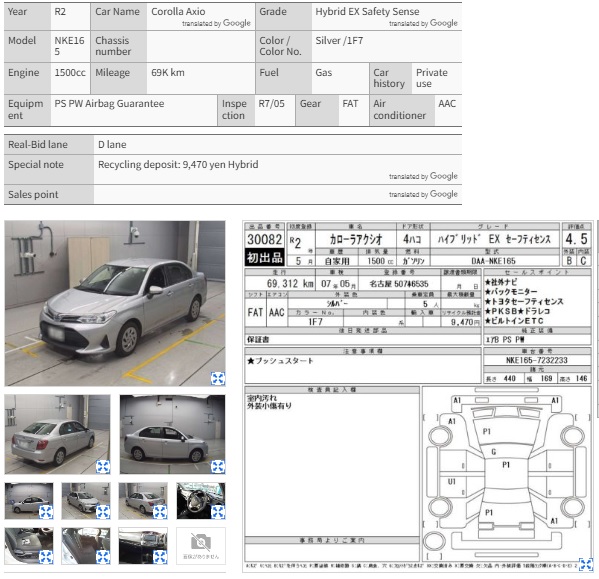Click the equipment text 'PS PW Airbag Guarantee'
This screenshot has width=599, height=579.
(x=109, y=104)
